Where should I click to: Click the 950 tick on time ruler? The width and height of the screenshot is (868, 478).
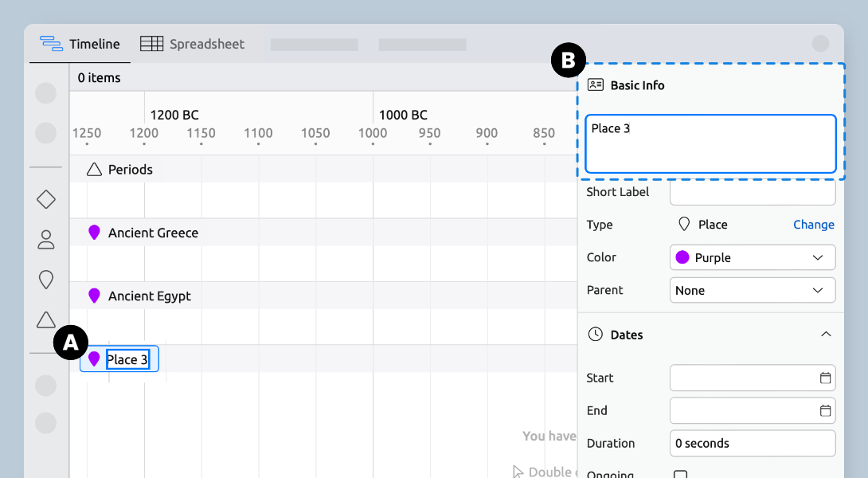tap(429, 134)
